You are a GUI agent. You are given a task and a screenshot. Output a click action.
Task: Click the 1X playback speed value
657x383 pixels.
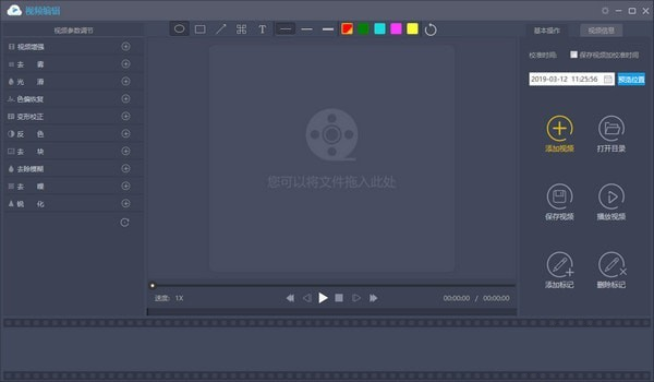(x=180, y=299)
